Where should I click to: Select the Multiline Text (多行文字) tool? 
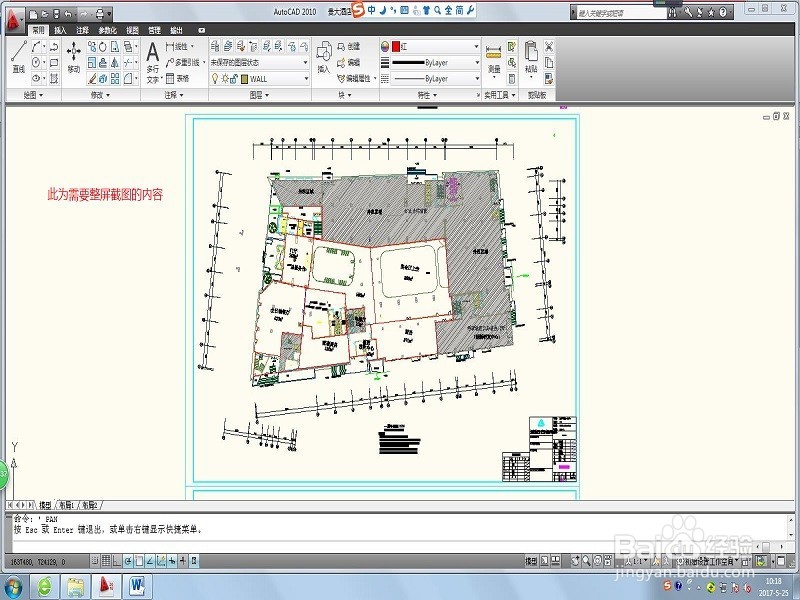point(153,62)
